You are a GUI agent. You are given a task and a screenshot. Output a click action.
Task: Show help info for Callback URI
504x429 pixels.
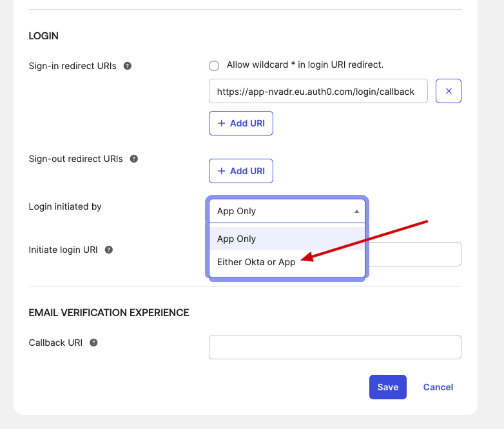[93, 343]
